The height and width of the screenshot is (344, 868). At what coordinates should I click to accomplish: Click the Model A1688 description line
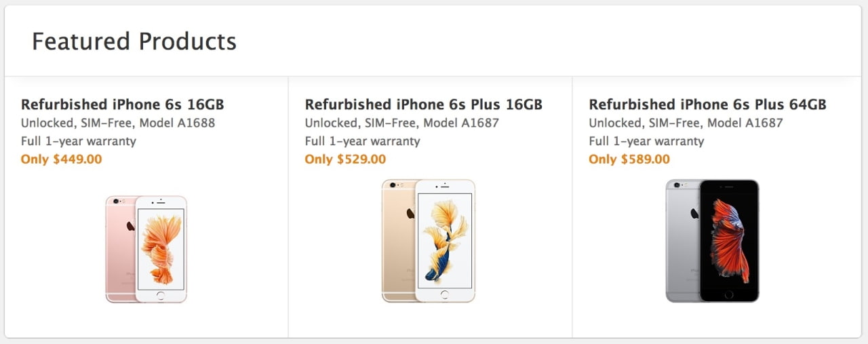click(x=118, y=123)
